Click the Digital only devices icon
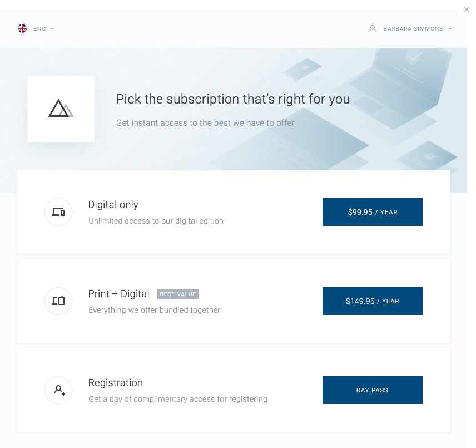 coord(58,212)
